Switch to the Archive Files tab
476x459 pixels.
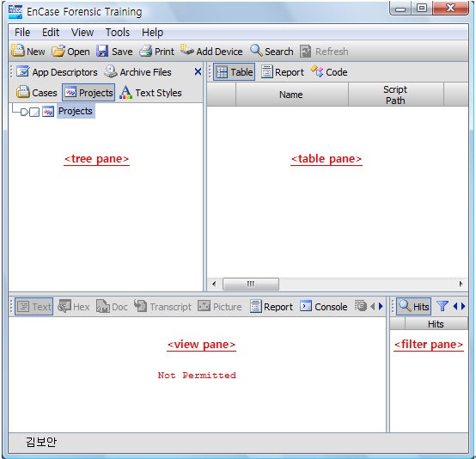pos(137,72)
